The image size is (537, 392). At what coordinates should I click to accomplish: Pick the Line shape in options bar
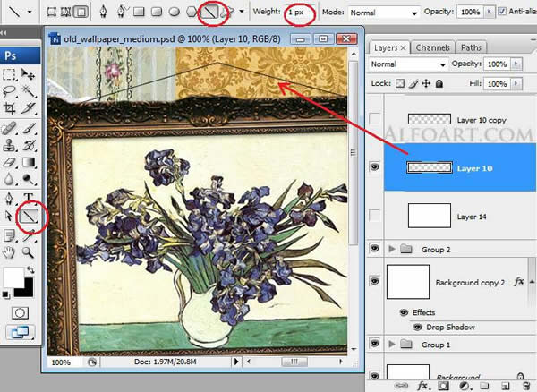pos(209,13)
